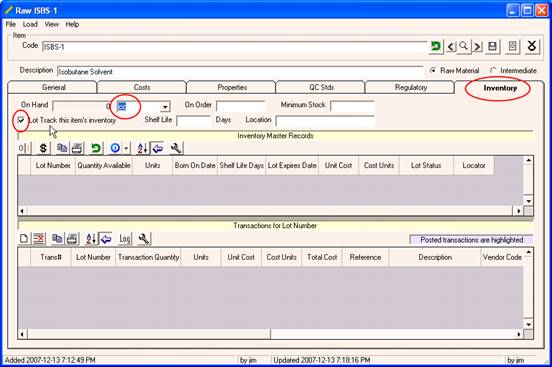
Task: Copy Inventory Master Records with copy icon
Action: (x=62, y=148)
